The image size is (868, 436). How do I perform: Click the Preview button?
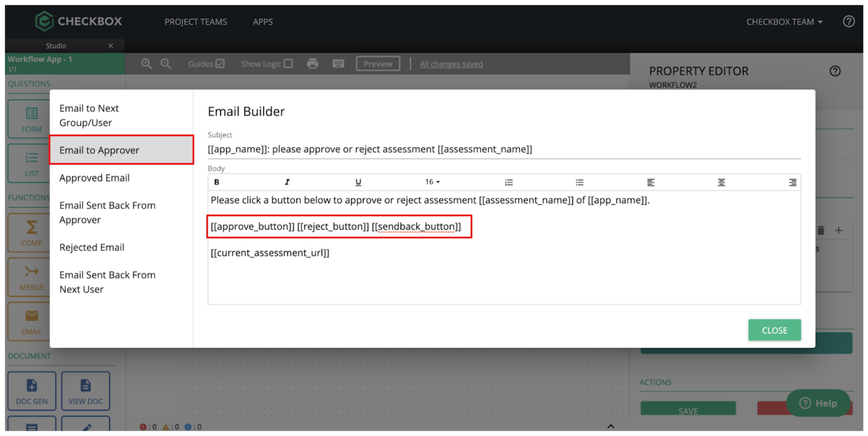point(378,64)
